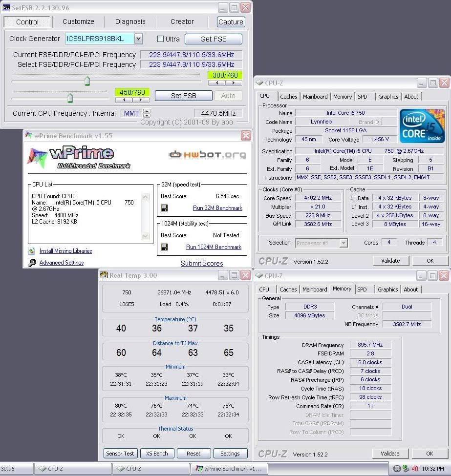Viewport: 451px width, 476px height.
Task: Click the taskbar clock showing 10:32 PM
Action: tap(433, 469)
